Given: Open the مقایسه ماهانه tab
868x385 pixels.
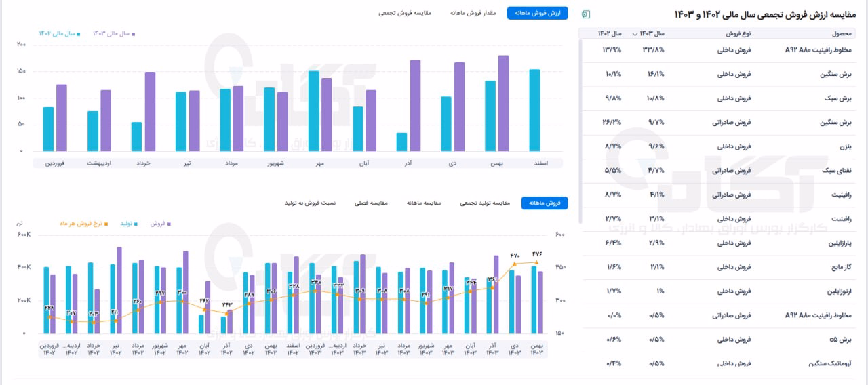Looking at the screenshot, I should coord(425,203).
